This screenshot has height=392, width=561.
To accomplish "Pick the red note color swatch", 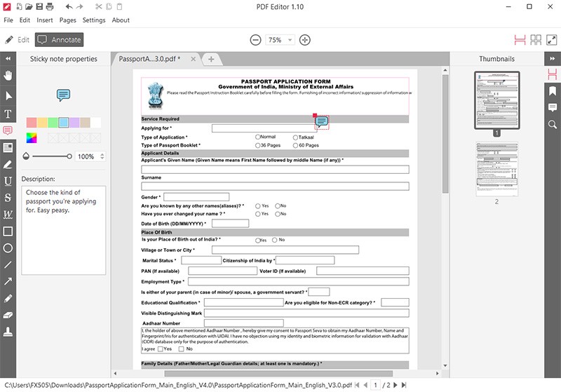I will coord(32,123).
